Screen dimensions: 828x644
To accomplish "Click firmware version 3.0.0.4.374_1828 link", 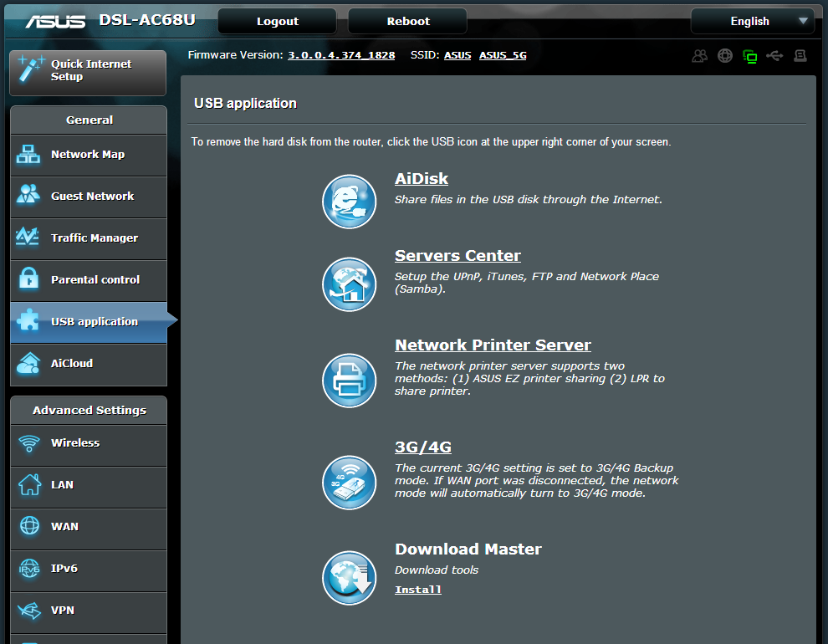I will 341,55.
